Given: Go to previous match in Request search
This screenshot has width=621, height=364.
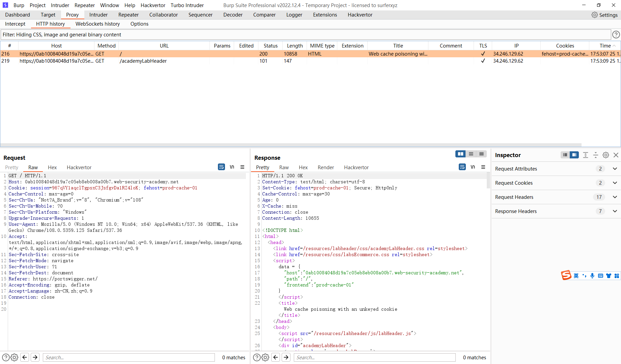Looking at the screenshot, I should (25, 357).
